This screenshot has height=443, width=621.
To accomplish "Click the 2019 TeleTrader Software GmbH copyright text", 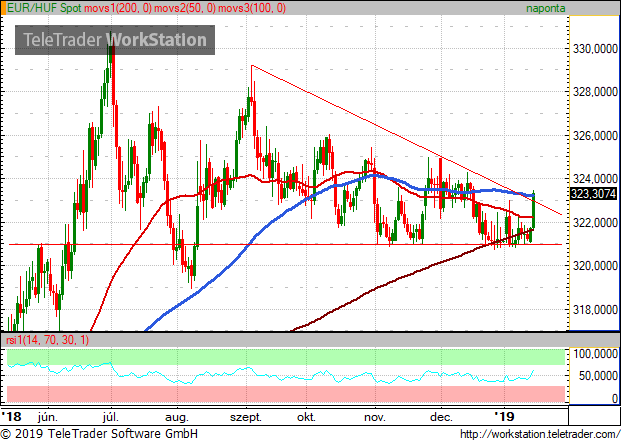I will click(x=99, y=434).
